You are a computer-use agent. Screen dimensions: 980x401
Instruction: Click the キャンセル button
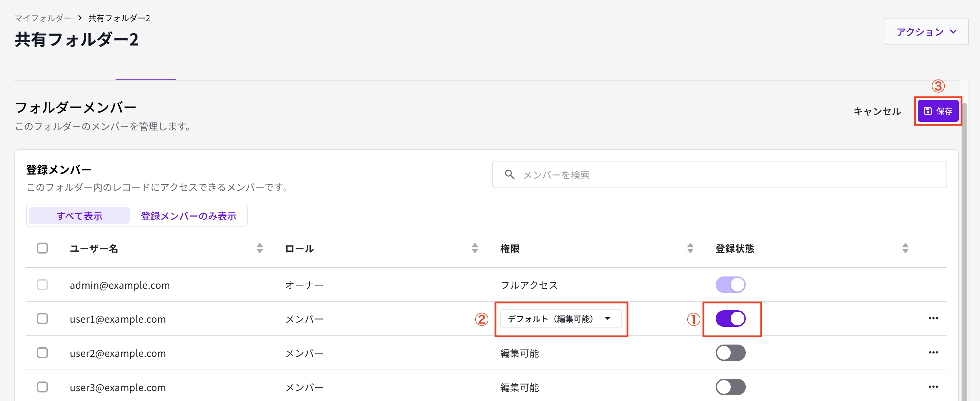[x=877, y=111]
